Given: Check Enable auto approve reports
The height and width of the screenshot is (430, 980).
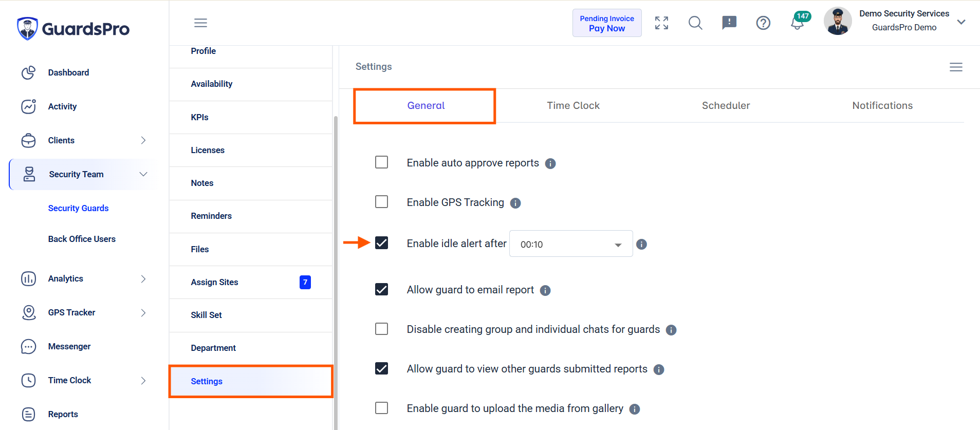Looking at the screenshot, I should click(381, 162).
